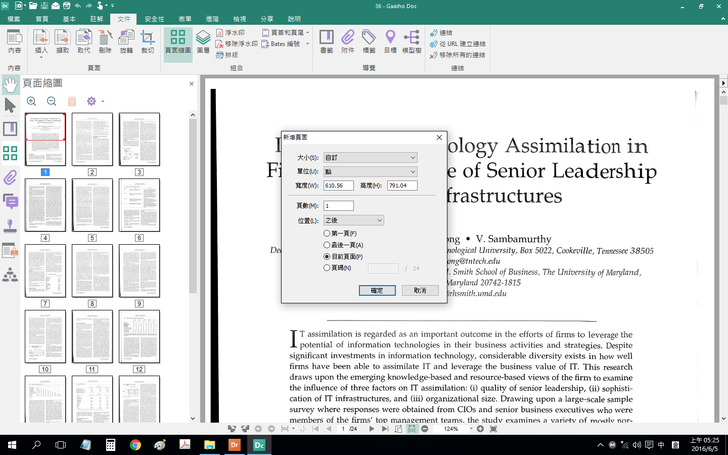Select the 最後一頁 (Last page) radio button
Viewport: 728px width, 455px height.
click(x=327, y=245)
